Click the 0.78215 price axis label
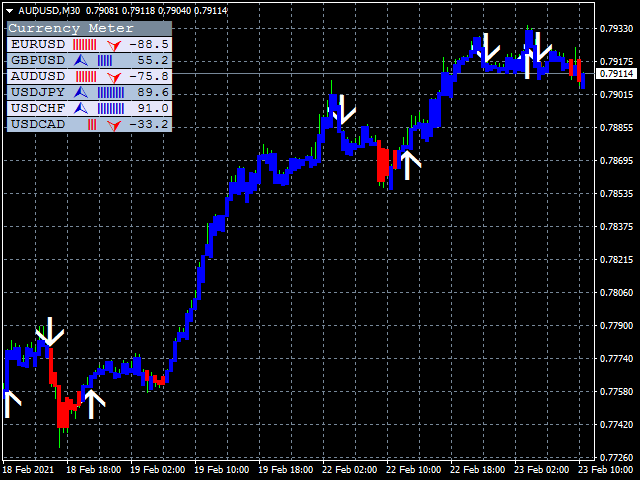640x480 pixels. click(616, 260)
